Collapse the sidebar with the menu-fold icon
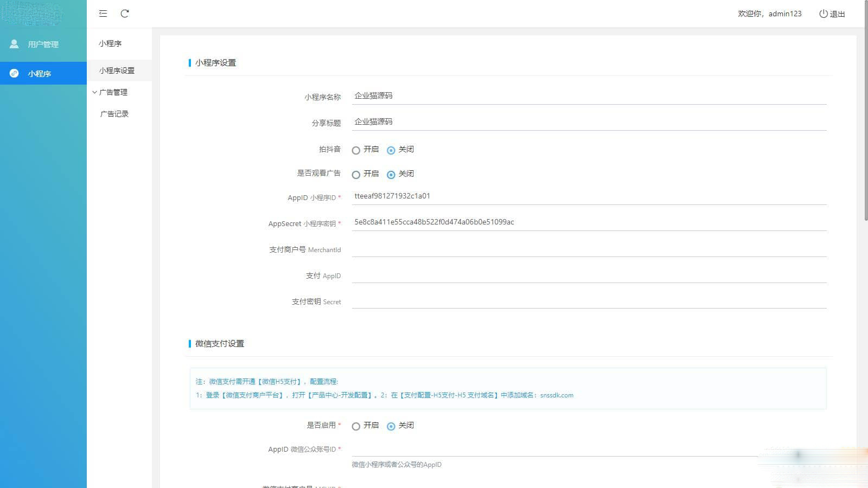Viewport: 868px width, 488px height. click(103, 14)
